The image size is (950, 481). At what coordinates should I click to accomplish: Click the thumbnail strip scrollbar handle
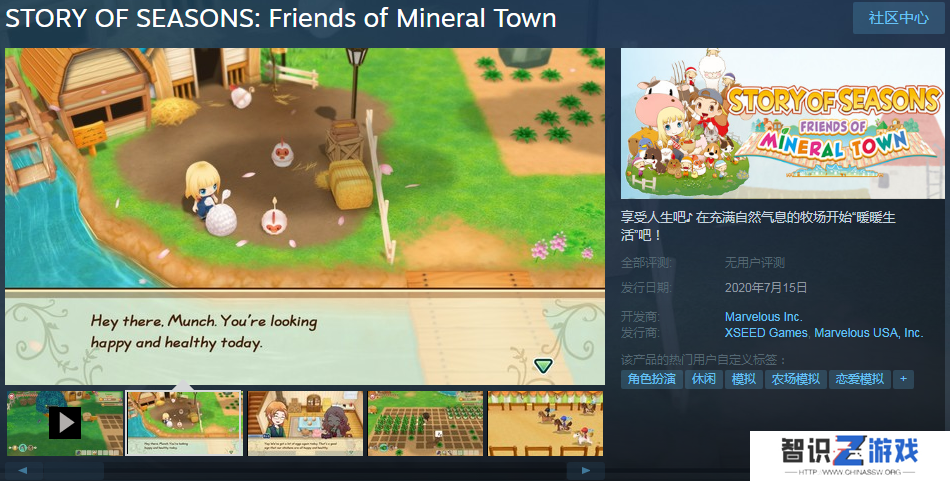pyautogui.click(x=74, y=471)
